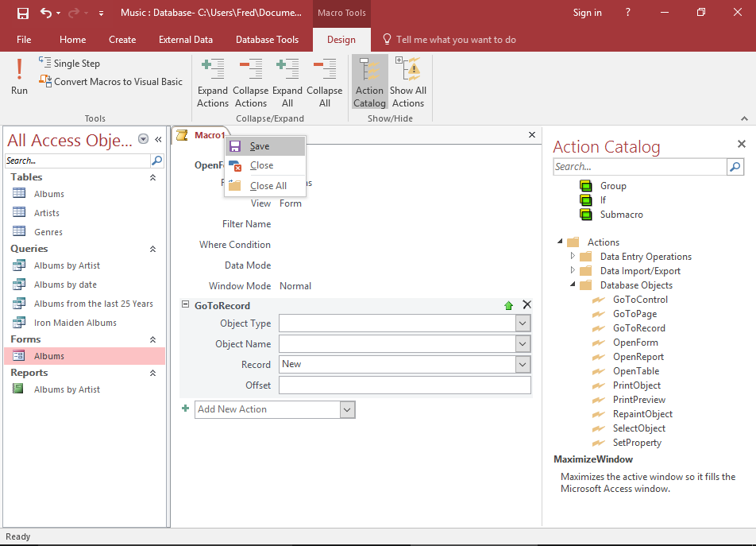Collapse Database Objects folder
The width and height of the screenshot is (756, 546).
(573, 285)
